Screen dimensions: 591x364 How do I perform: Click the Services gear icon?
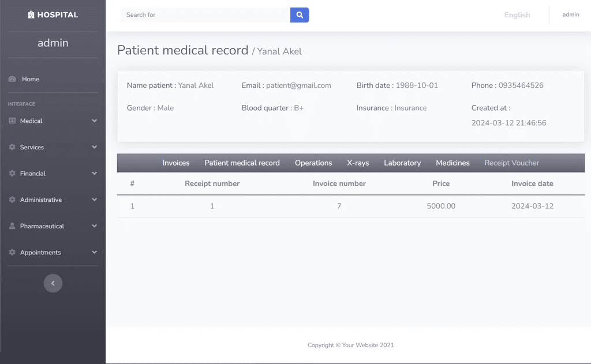pos(12,147)
